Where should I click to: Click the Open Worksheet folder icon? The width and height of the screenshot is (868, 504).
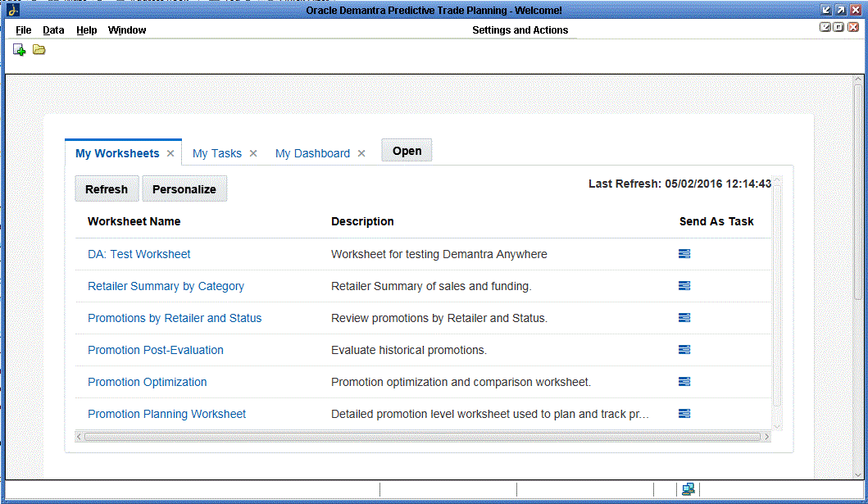point(39,50)
